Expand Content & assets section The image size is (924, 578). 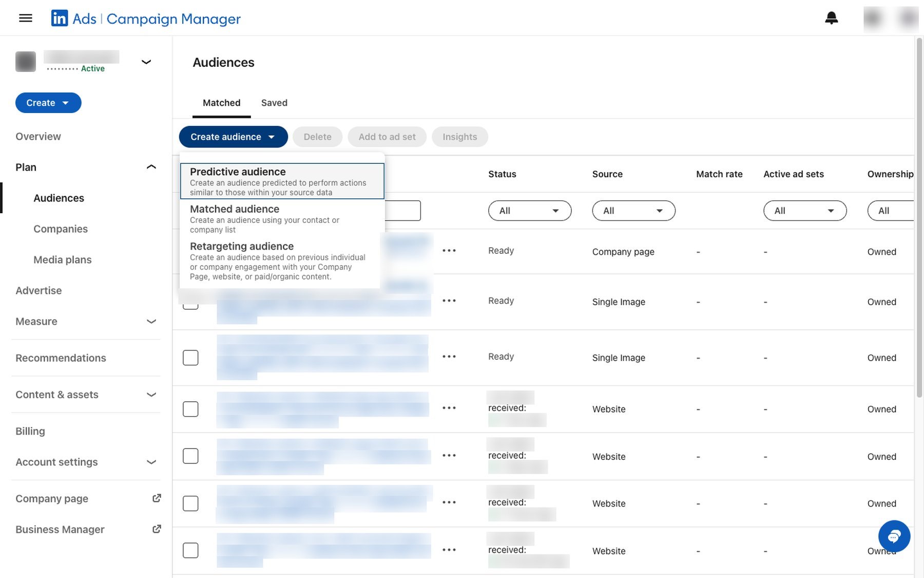pyautogui.click(x=151, y=395)
